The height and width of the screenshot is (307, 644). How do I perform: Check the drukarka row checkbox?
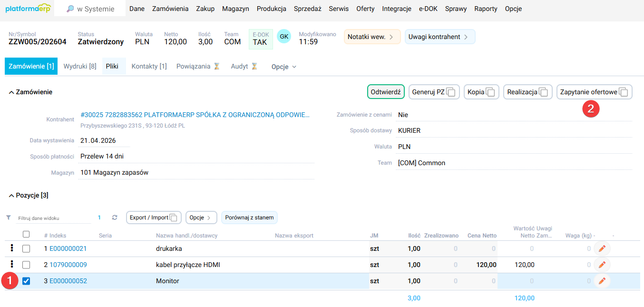coord(26,248)
